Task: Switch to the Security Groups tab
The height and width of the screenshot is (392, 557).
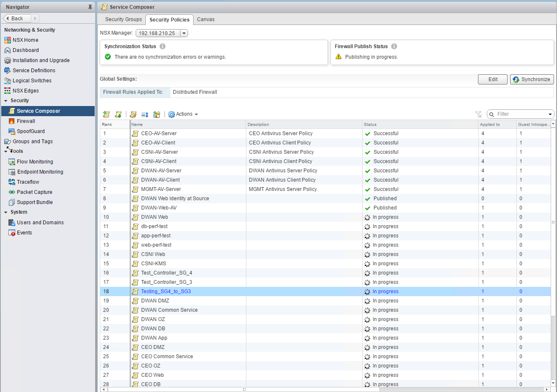Action: [x=123, y=19]
